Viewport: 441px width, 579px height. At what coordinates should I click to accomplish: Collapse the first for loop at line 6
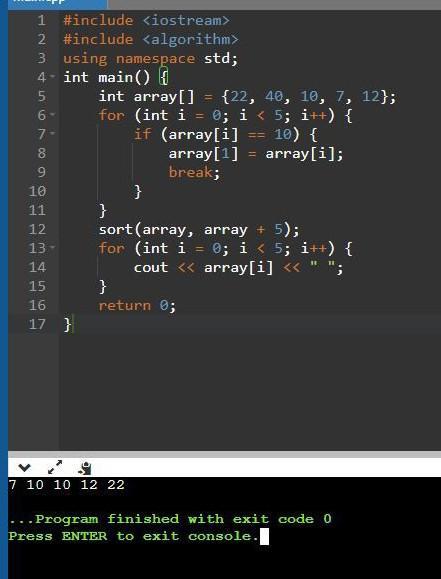52,115
